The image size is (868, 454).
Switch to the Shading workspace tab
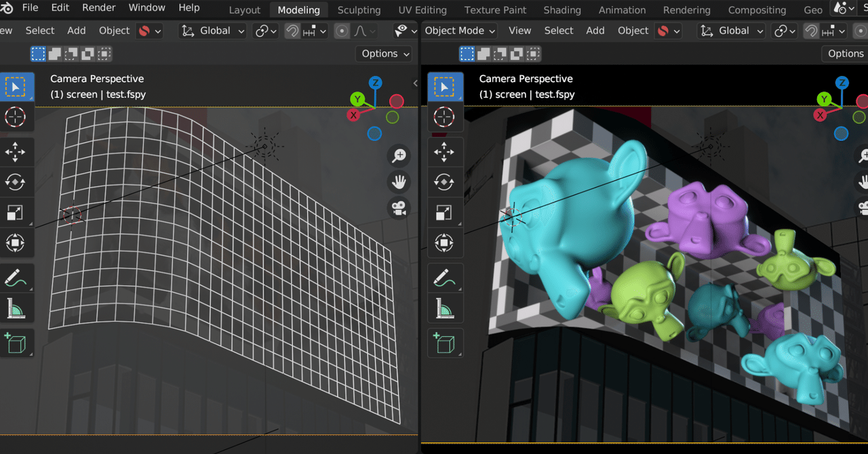point(561,9)
